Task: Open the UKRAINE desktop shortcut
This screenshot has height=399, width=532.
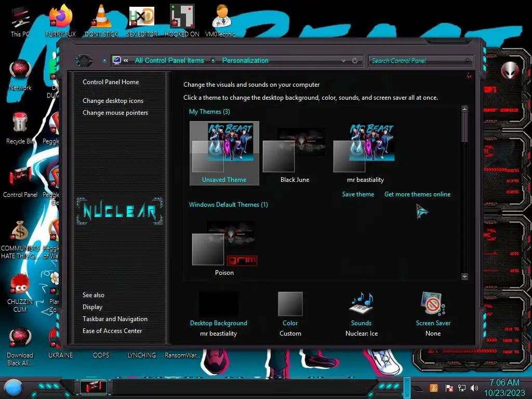Action: [x=60, y=355]
